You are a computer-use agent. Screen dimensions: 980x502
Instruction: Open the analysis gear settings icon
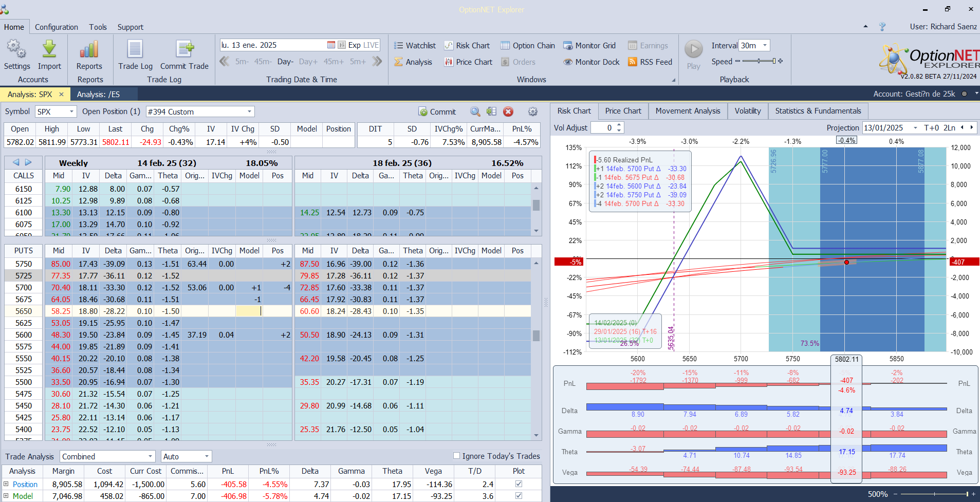tap(533, 111)
